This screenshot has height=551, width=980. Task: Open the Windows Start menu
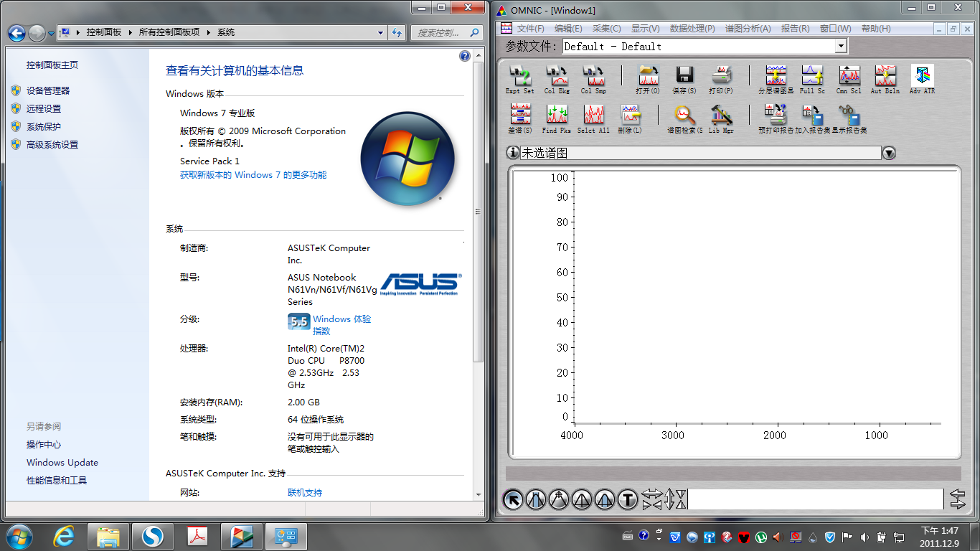pos(19,535)
